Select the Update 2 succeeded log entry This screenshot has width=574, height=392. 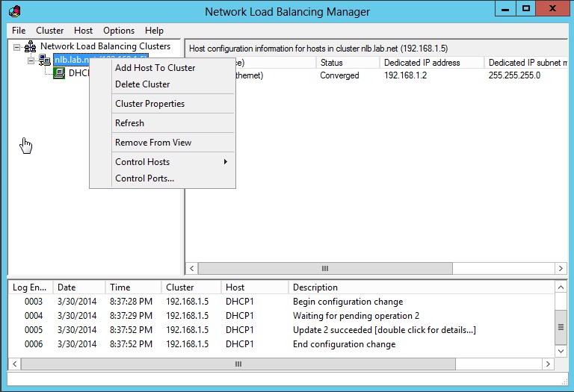383,330
